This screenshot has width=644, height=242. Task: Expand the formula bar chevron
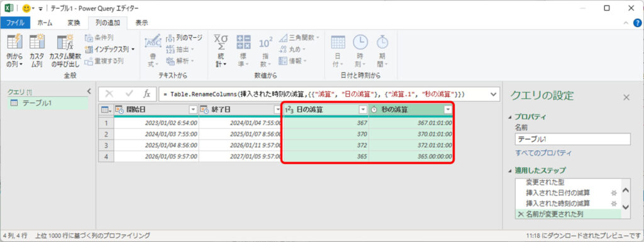point(494,94)
